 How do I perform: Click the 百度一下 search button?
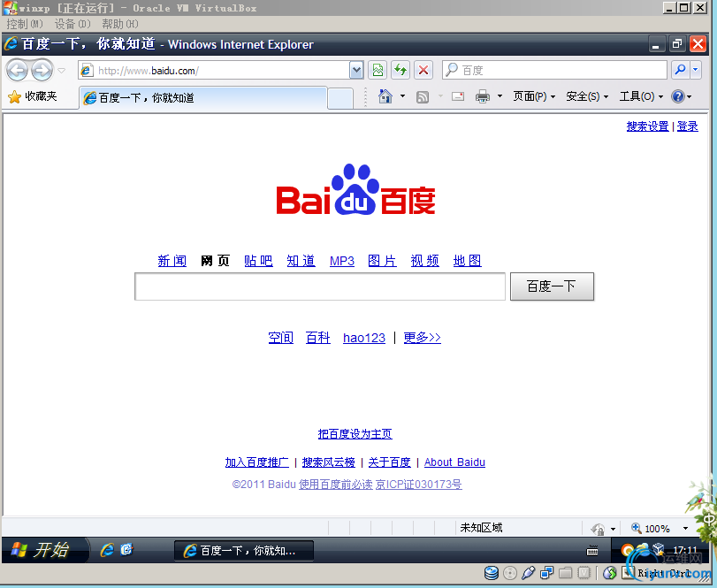(552, 286)
